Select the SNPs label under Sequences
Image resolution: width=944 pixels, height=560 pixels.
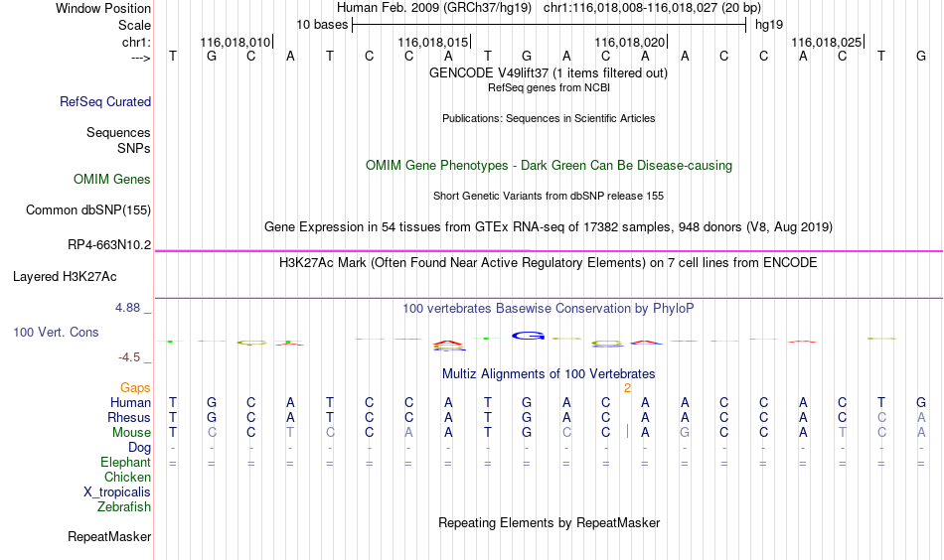tap(134, 148)
